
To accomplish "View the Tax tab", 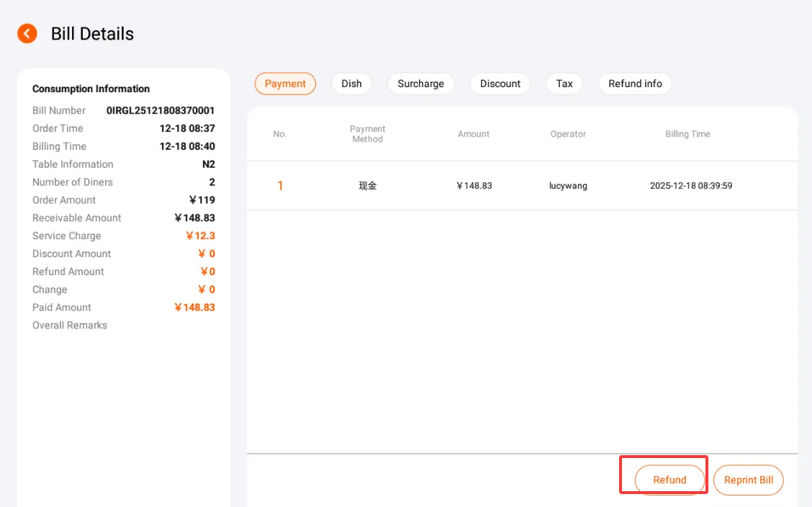I will pos(564,84).
